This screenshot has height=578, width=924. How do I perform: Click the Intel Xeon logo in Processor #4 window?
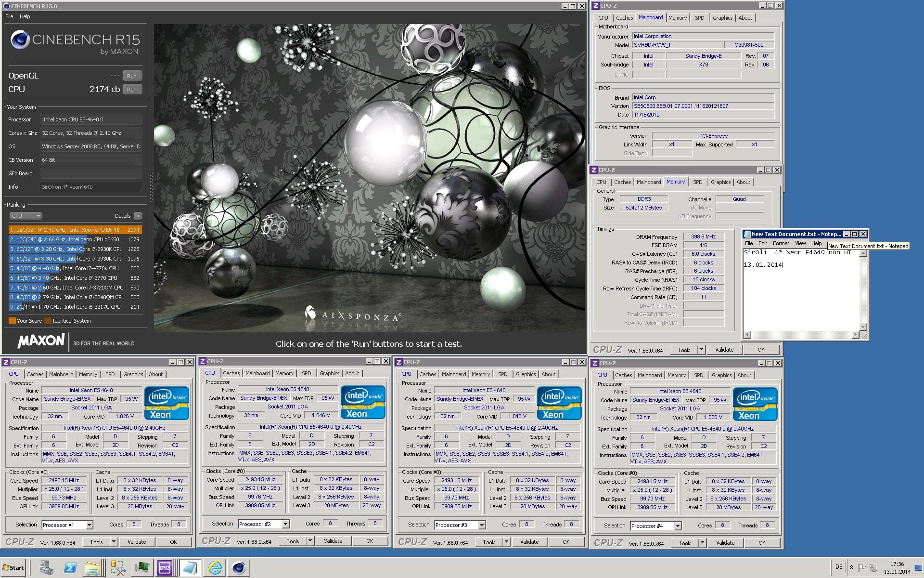click(x=755, y=404)
